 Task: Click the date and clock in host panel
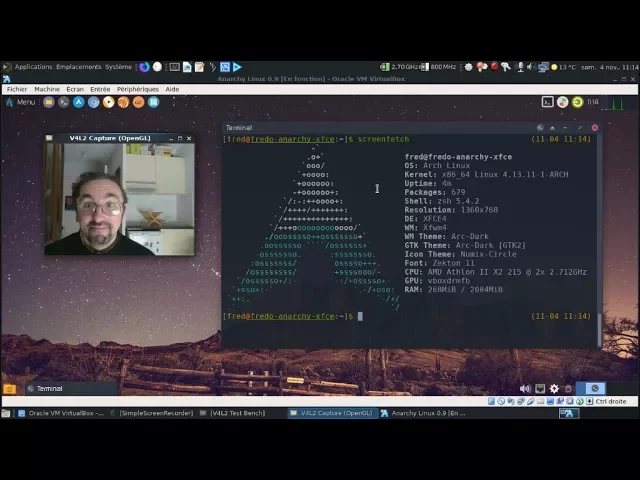tap(610, 67)
